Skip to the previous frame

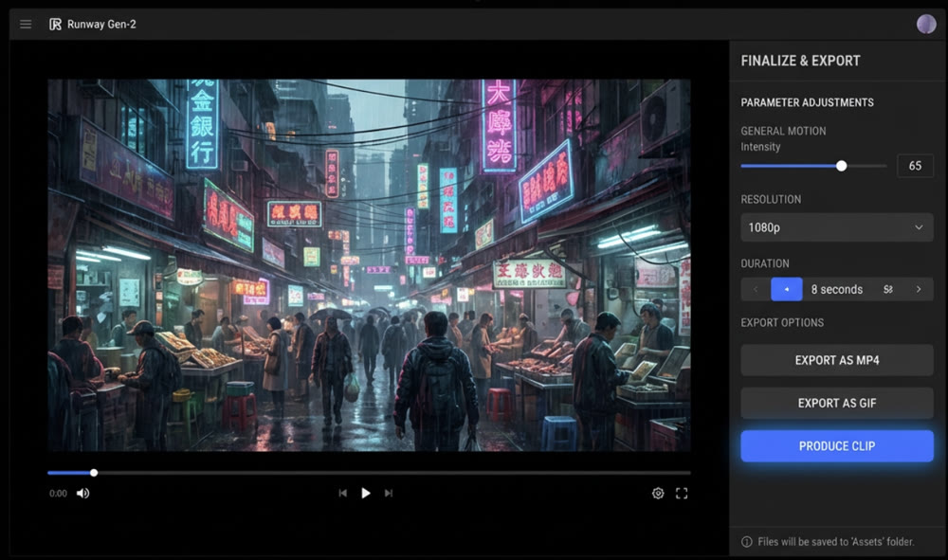[342, 493]
